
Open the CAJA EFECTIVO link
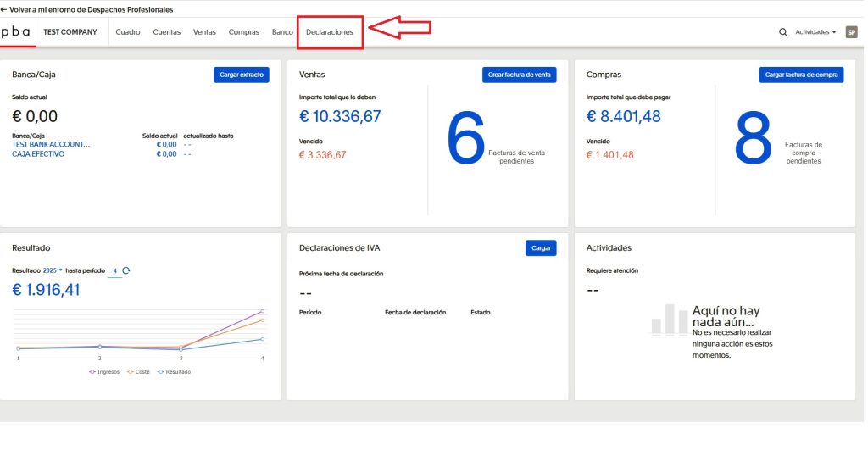coord(40,154)
